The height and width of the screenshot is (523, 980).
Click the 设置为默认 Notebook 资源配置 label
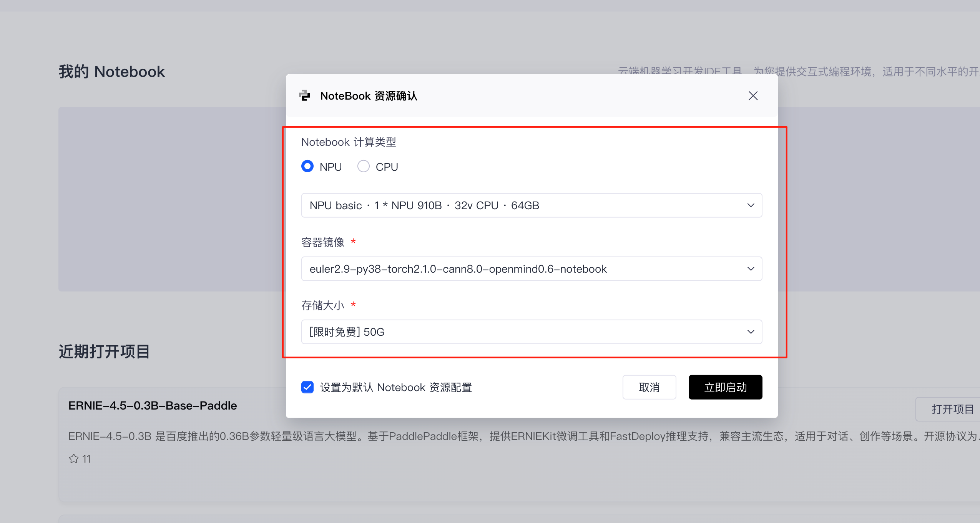coord(396,387)
